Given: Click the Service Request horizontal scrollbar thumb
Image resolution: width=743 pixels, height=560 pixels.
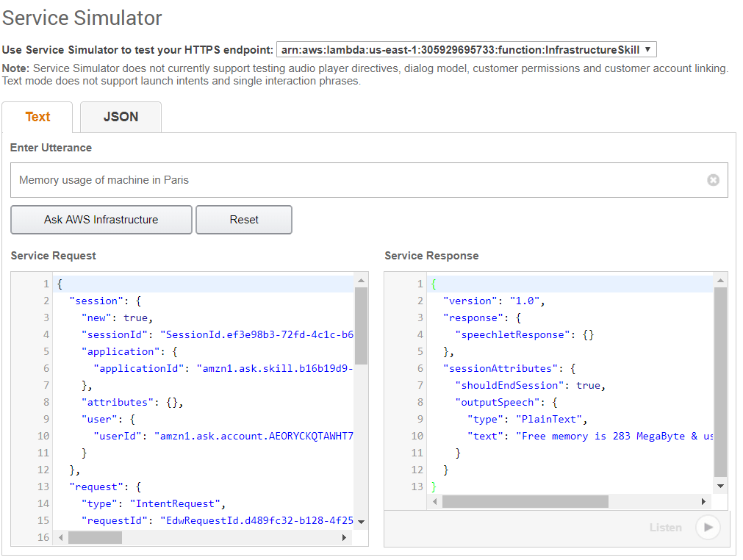Looking at the screenshot, I should pyautogui.click(x=96, y=538).
